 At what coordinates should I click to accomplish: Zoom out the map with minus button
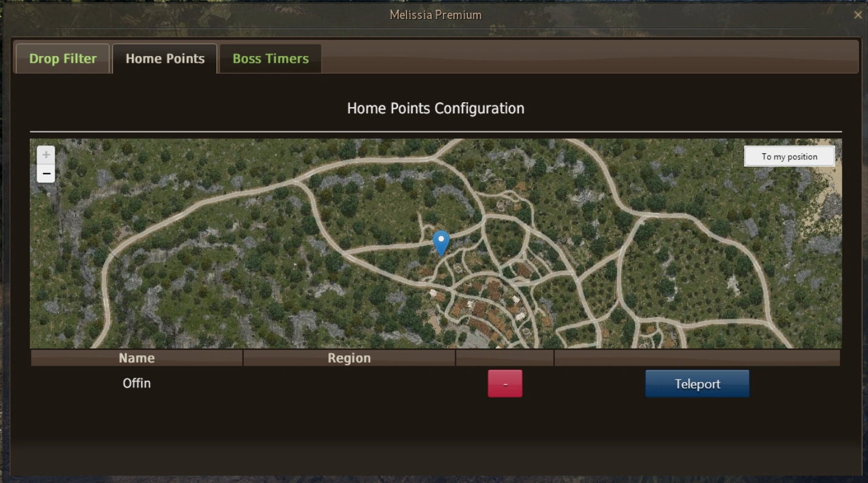click(46, 173)
